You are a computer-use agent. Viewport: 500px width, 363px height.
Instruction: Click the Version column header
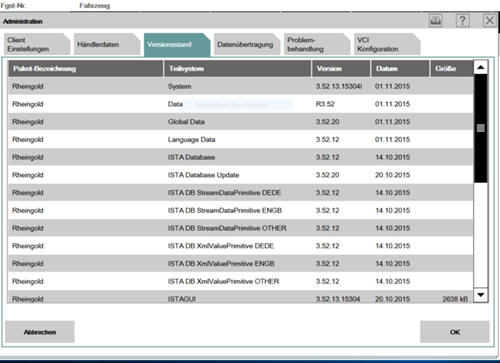click(x=341, y=69)
